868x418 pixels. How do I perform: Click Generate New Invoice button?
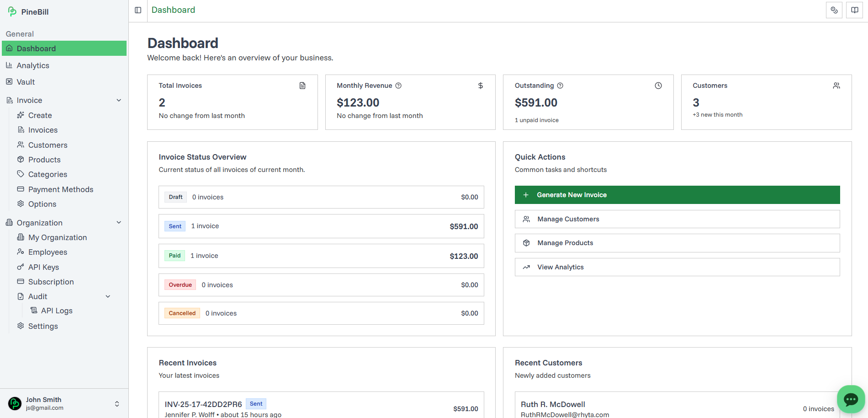[677, 195]
